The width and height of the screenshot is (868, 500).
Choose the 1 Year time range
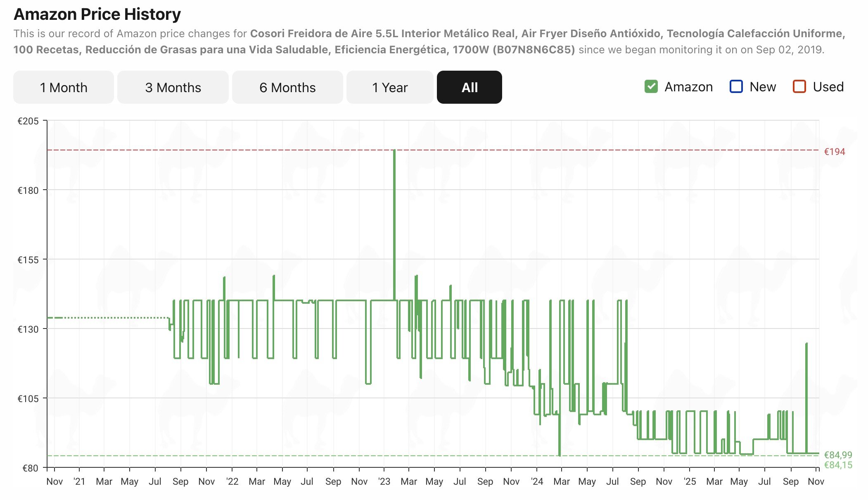(390, 87)
